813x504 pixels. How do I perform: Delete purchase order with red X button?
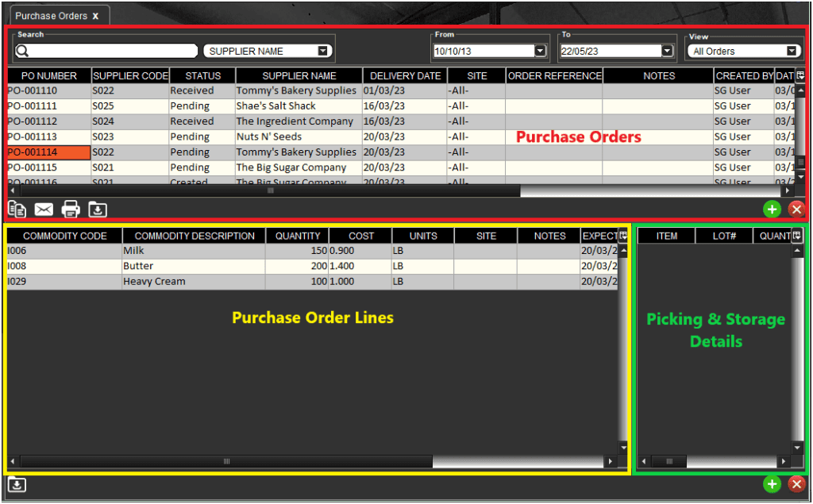click(x=797, y=210)
